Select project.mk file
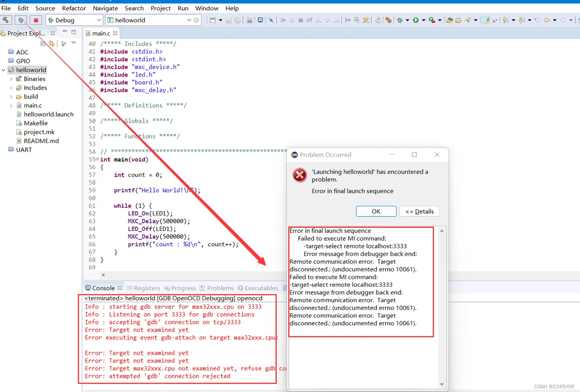The width and height of the screenshot is (580, 392). (39, 132)
